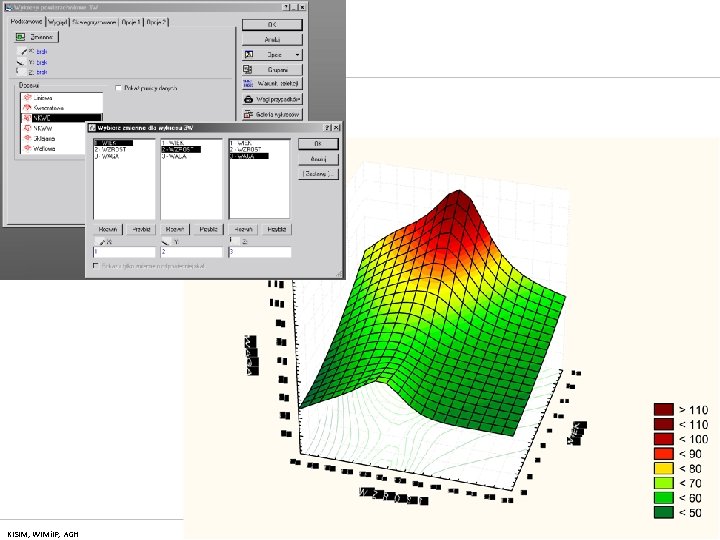Switch to the Wygląd tab
The image size is (720, 540).
click(x=58, y=22)
